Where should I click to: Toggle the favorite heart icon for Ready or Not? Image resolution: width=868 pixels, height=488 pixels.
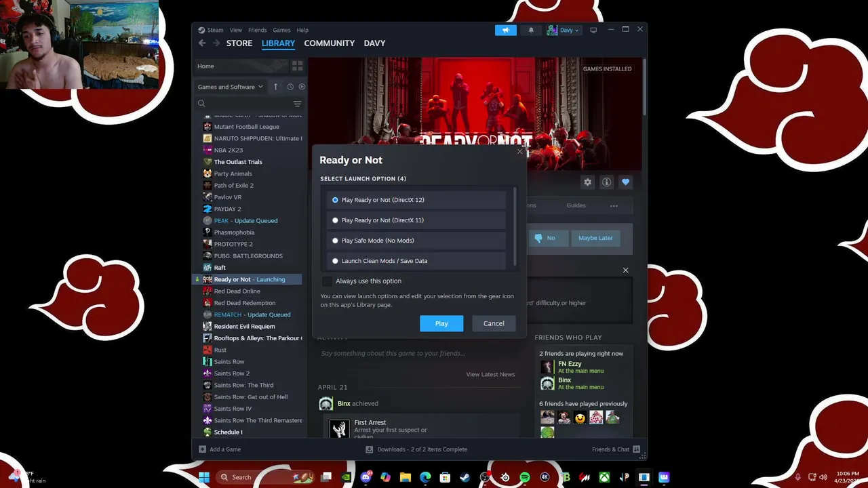click(625, 182)
